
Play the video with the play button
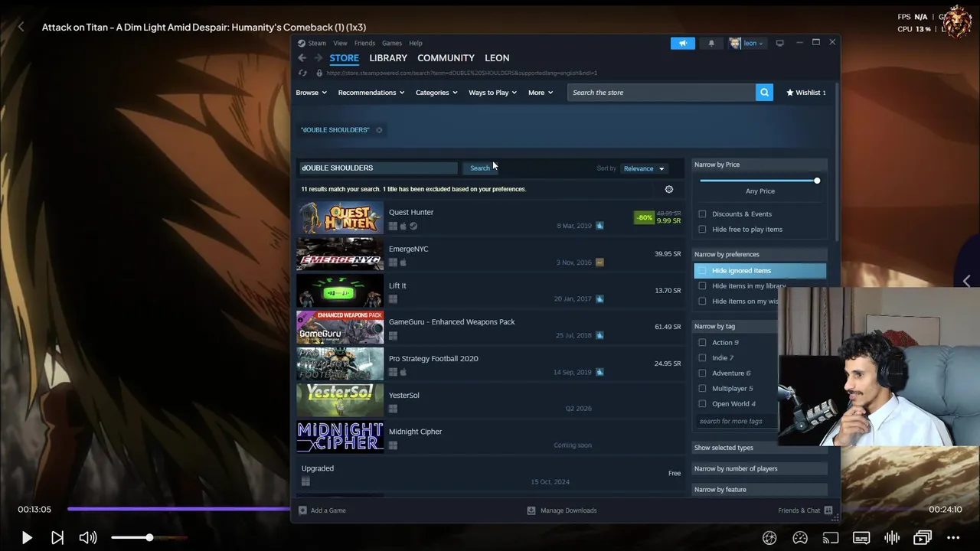[27, 538]
